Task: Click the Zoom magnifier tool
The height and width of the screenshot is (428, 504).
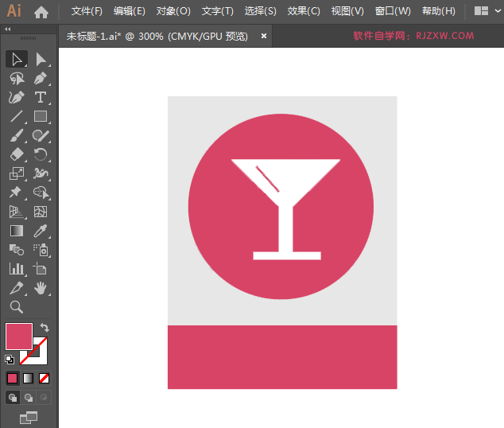Action: [17, 307]
